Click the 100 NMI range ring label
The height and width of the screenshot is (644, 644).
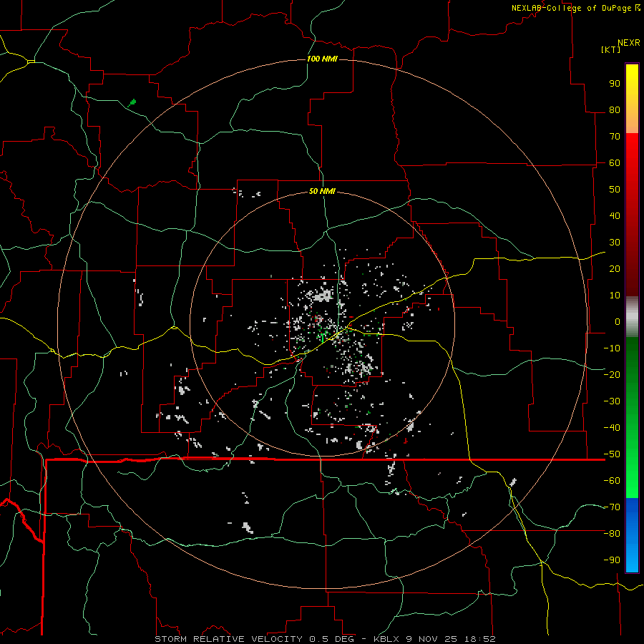tap(322, 59)
